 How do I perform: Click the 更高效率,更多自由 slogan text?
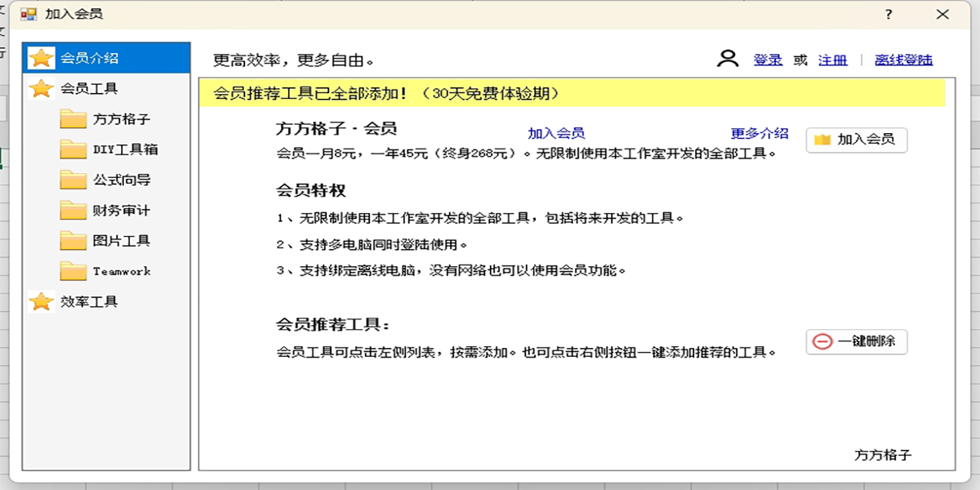click(x=294, y=60)
